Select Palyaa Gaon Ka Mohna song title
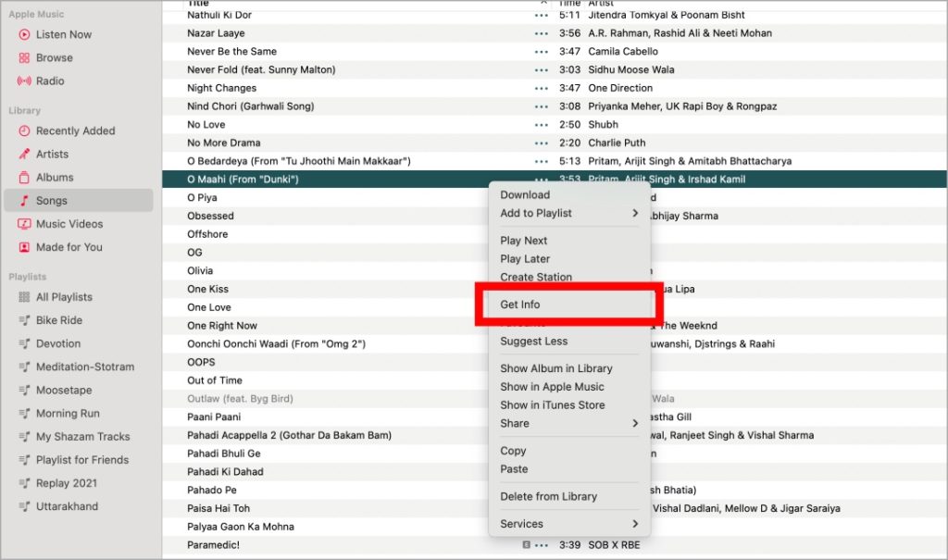This screenshot has width=948, height=560. (x=241, y=527)
